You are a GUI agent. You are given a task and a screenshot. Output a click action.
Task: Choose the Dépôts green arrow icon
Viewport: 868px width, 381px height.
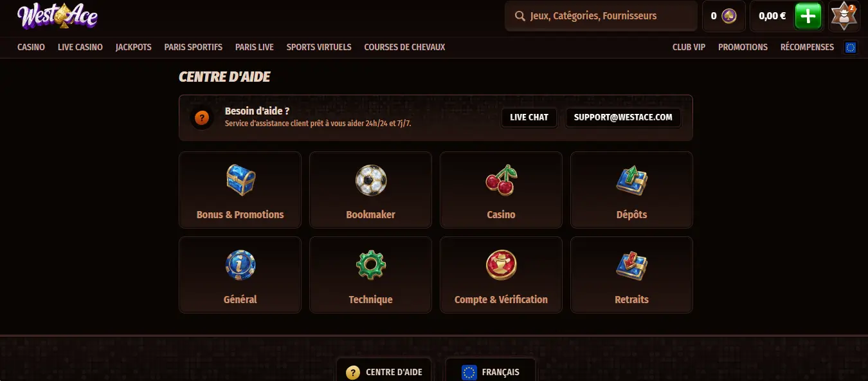click(x=631, y=180)
